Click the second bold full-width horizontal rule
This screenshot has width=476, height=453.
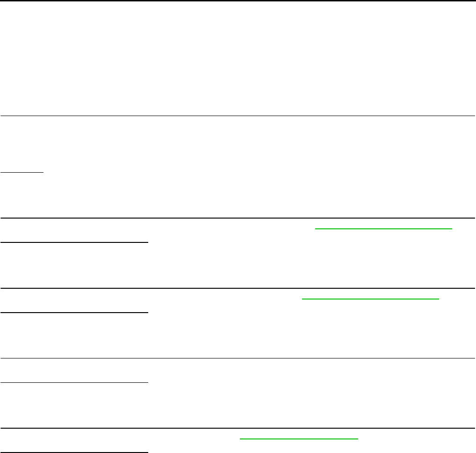(238, 288)
